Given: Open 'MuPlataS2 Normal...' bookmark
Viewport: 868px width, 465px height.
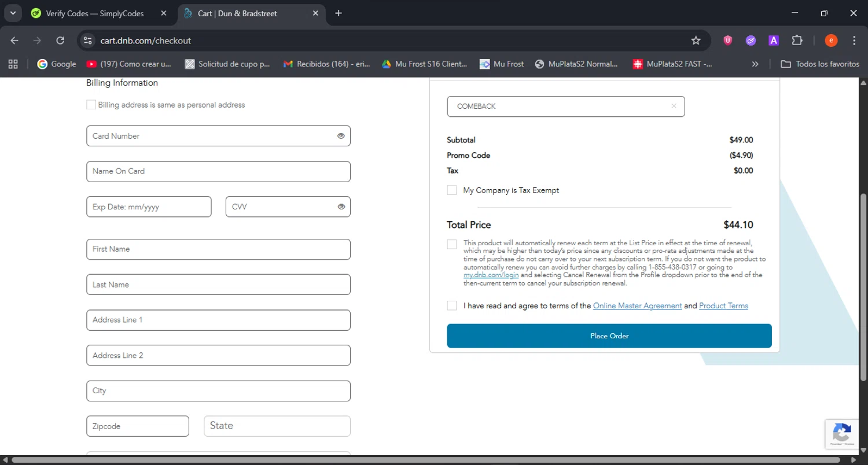Looking at the screenshot, I should 576,64.
